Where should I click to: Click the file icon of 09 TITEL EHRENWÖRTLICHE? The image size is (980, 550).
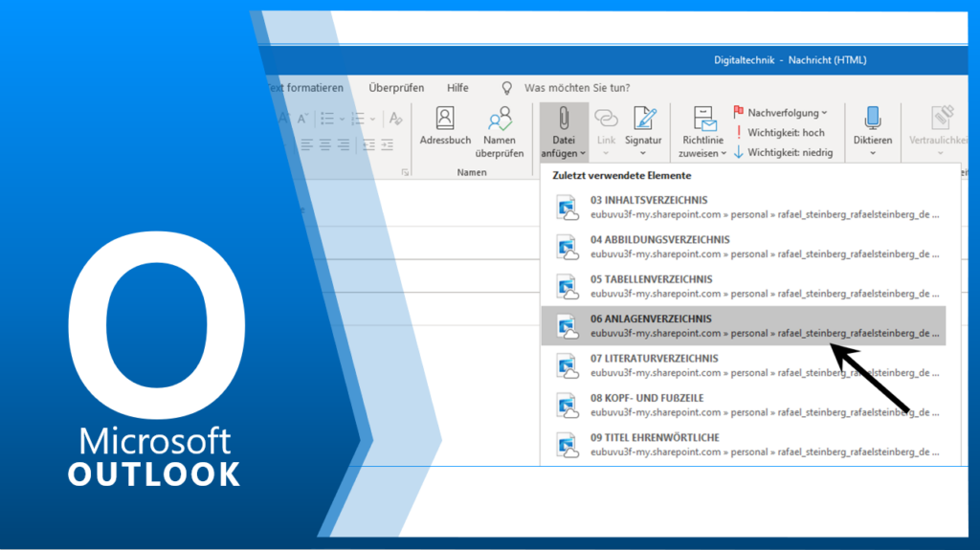click(568, 445)
